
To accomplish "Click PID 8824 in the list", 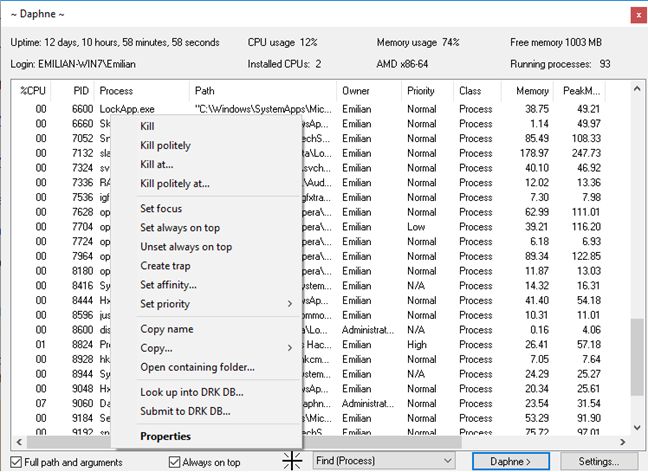I will (x=83, y=345).
